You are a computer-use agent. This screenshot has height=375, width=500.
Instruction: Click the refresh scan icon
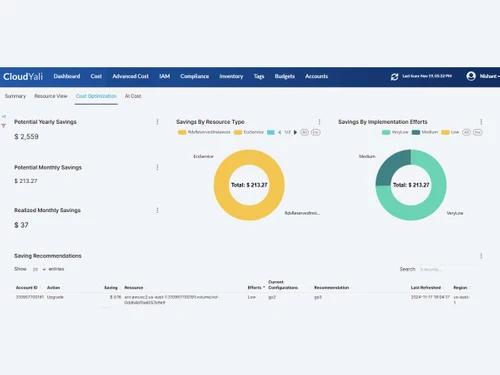[394, 77]
